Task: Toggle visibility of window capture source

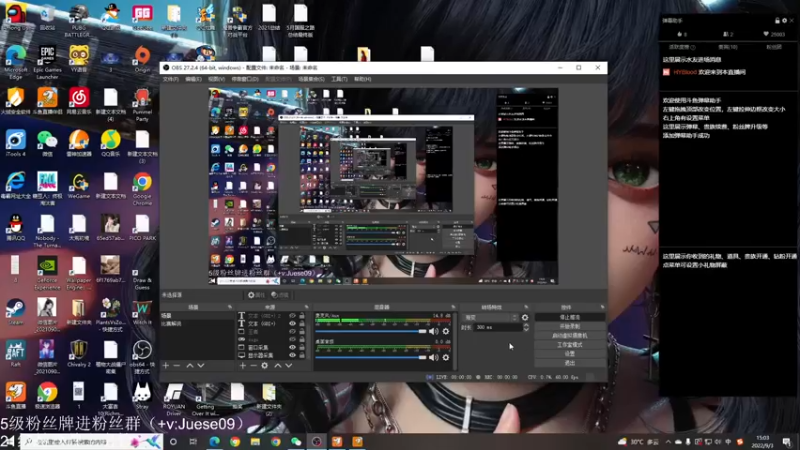Action: pyautogui.click(x=292, y=347)
